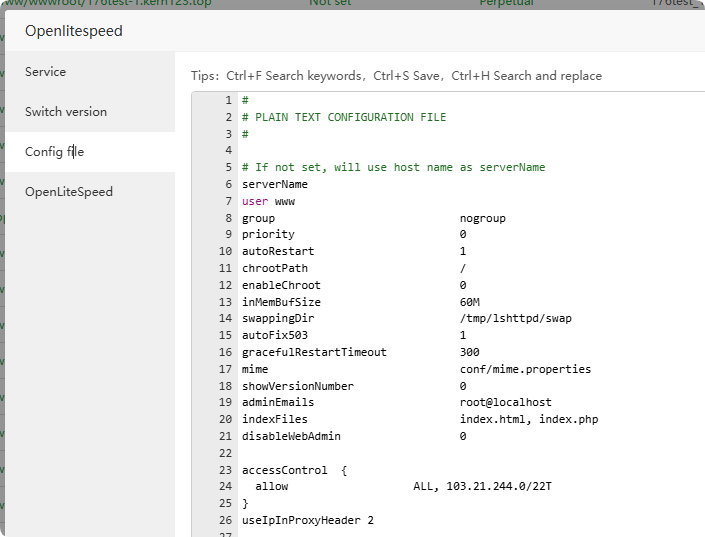Click the inMemBufSize value 60M
The image size is (705, 537).
[470, 302]
